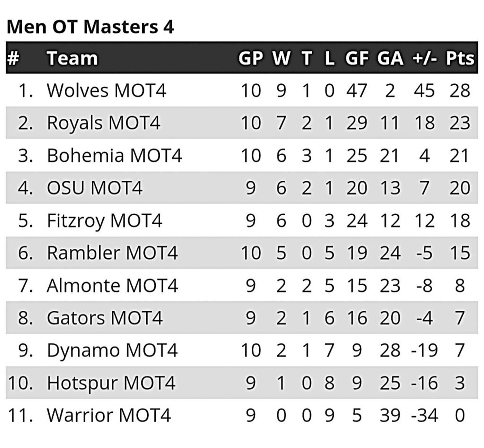Open the Royals MOT4 team link
The image size is (484, 448).
[104, 123]
